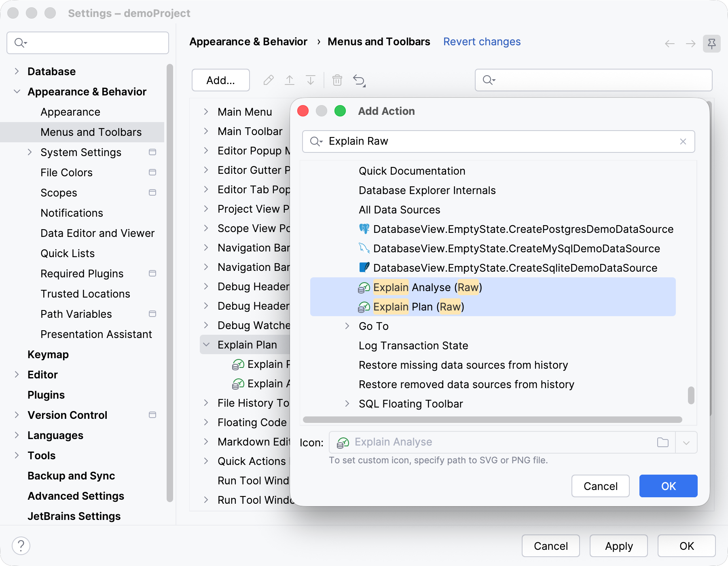Screen dimensions: 728x566
Task: Expand the Go To group
Action: tap(347, 326)
